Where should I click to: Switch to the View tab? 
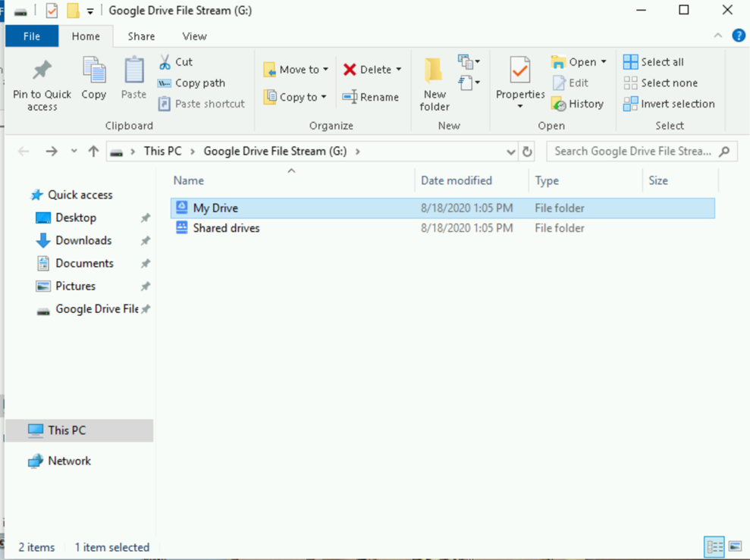click(x=194, y=36)
